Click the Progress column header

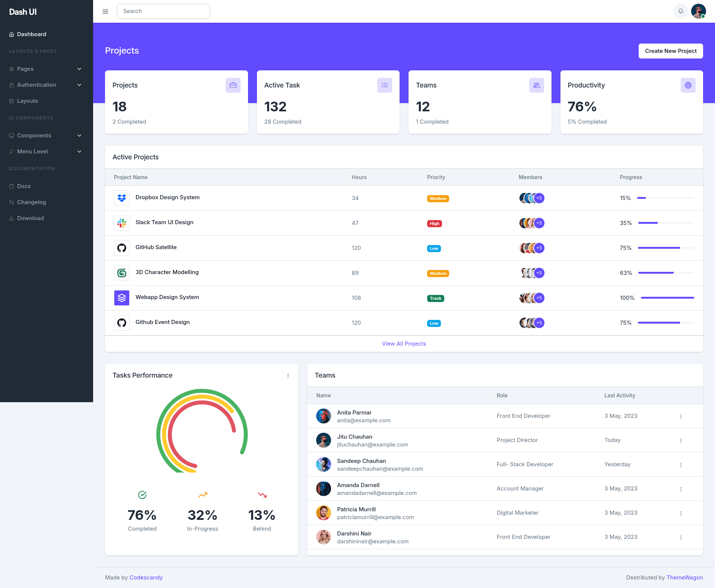point(631,177)
